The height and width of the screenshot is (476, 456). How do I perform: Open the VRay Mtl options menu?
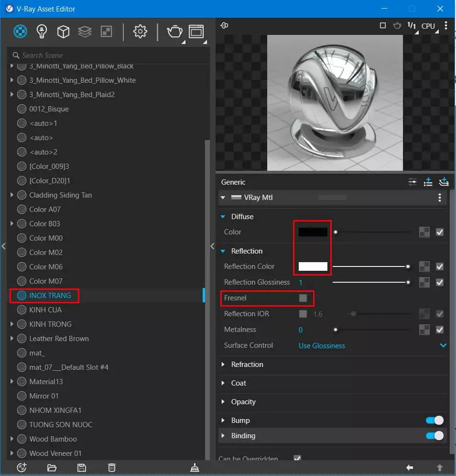click(440, 197)
